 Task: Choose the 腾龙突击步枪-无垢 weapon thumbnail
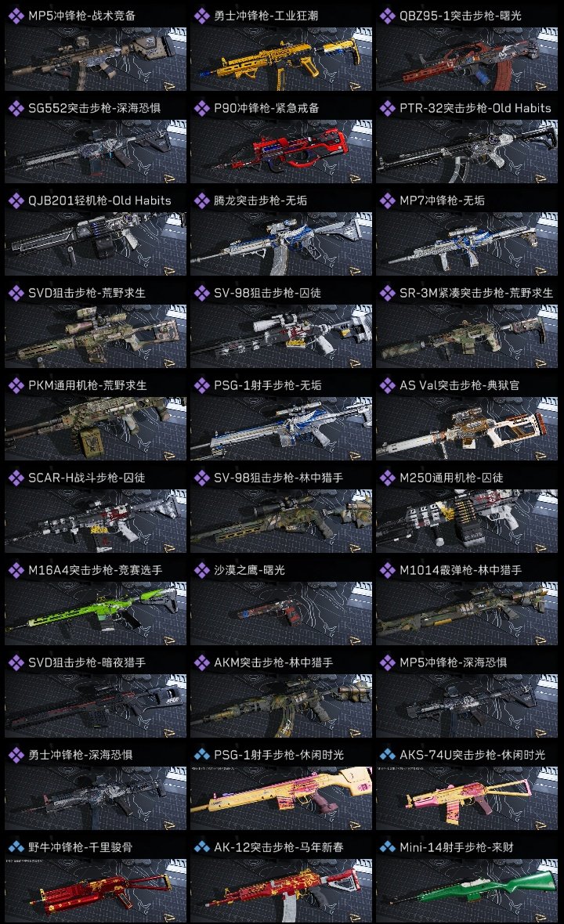[x=281, y=244]
